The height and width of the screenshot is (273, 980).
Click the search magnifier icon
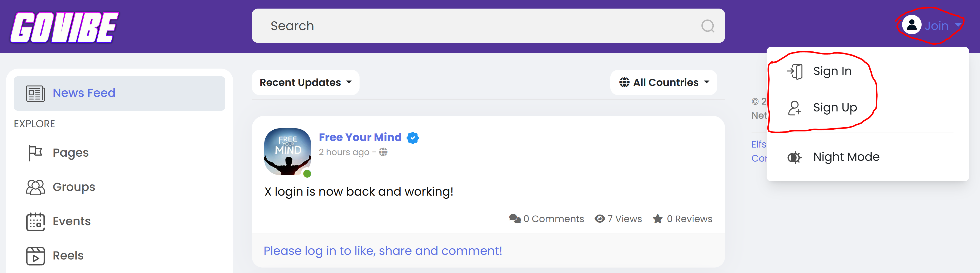point(707,26)
